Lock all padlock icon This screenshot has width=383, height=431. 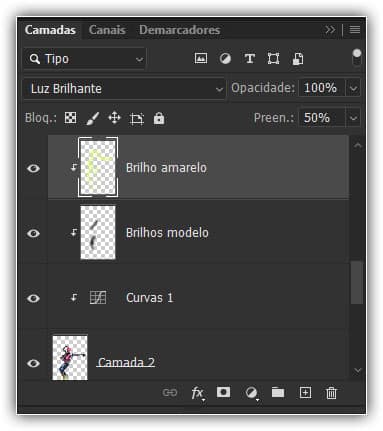click(159, 118)
